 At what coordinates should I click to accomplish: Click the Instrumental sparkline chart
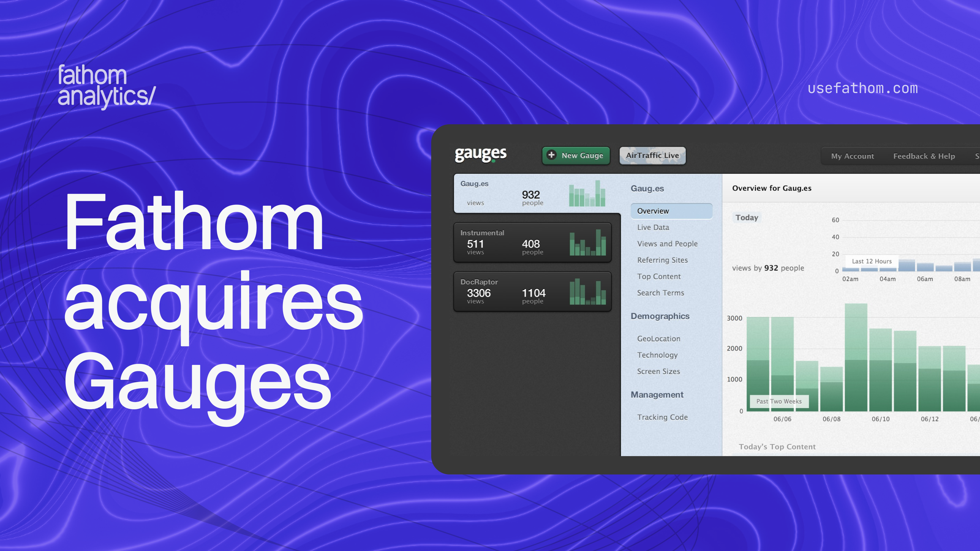[x=587, y=243]
